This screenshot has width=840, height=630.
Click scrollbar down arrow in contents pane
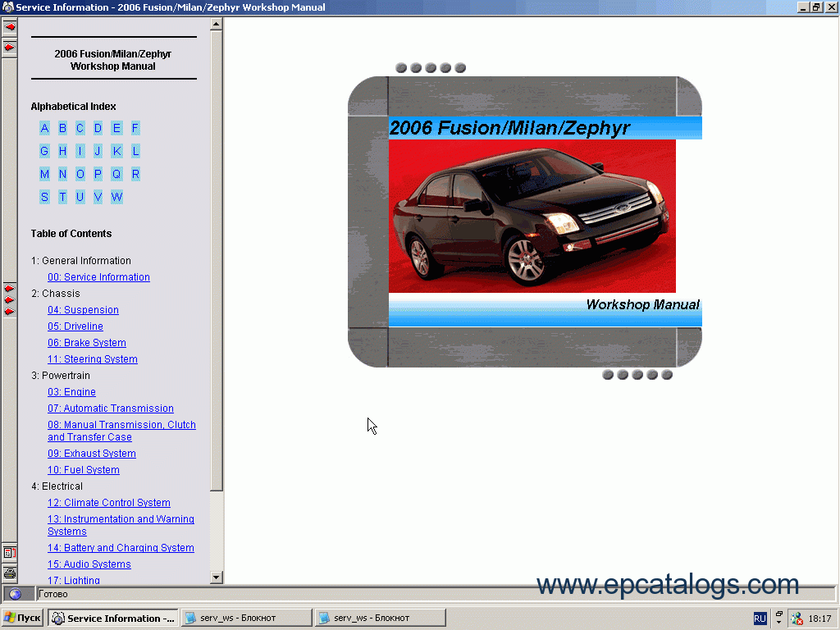(216, 577)
